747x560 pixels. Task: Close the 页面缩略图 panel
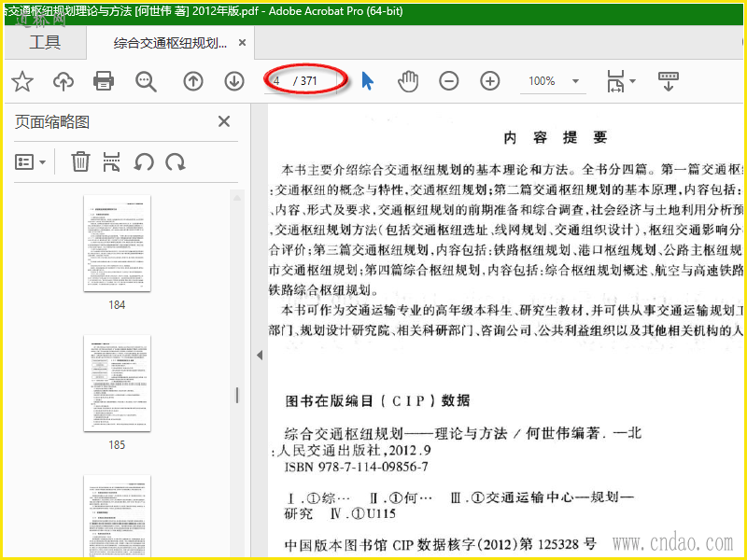pyautogui.click(x=224, y=121)
